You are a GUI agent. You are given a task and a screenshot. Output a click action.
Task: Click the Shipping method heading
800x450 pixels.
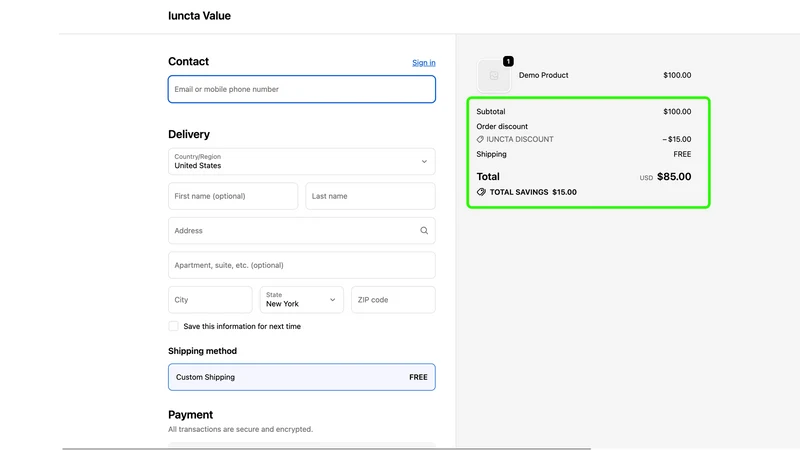click(x=203, y=351)
